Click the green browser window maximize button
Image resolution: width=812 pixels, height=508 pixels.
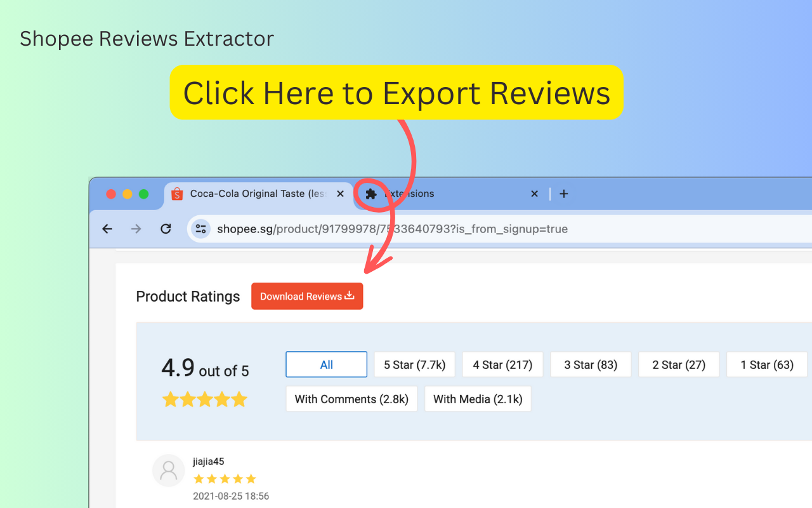tap(144, 194)
